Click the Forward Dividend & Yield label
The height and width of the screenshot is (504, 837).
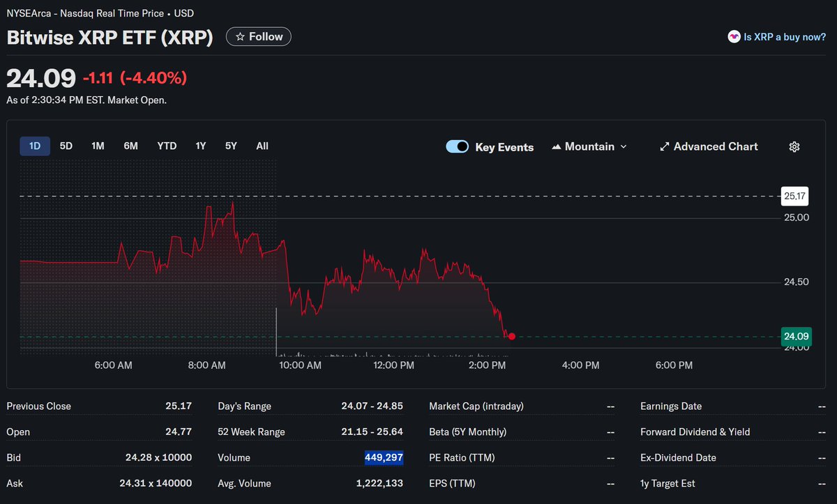tap(695, 432)
